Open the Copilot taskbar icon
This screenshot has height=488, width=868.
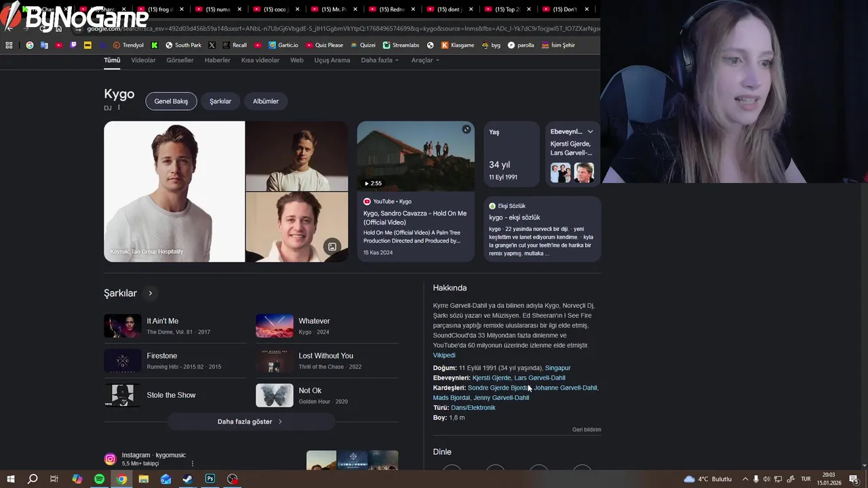77,479
